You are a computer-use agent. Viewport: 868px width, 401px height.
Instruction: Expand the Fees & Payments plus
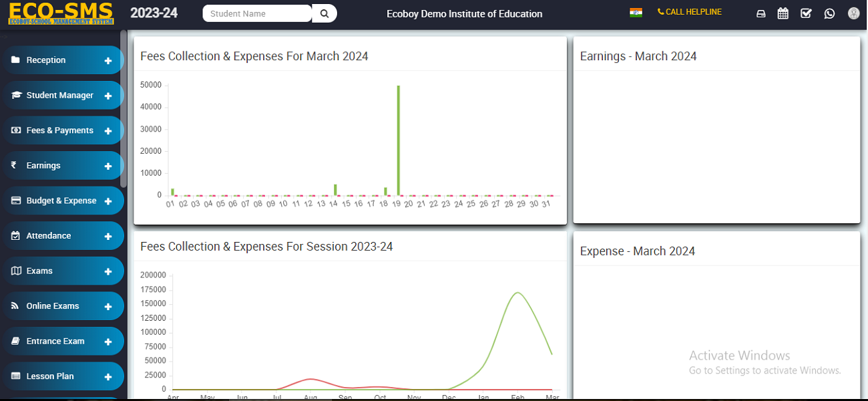click(108, 131)
